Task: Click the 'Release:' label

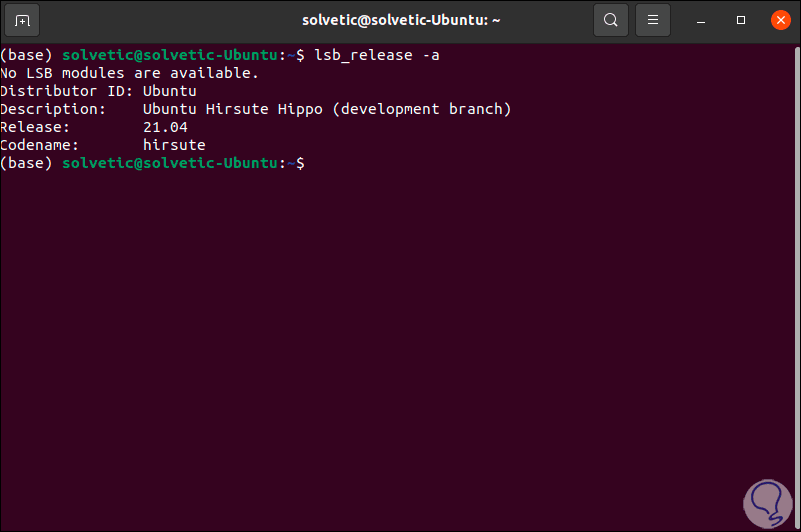Action: 36,127
